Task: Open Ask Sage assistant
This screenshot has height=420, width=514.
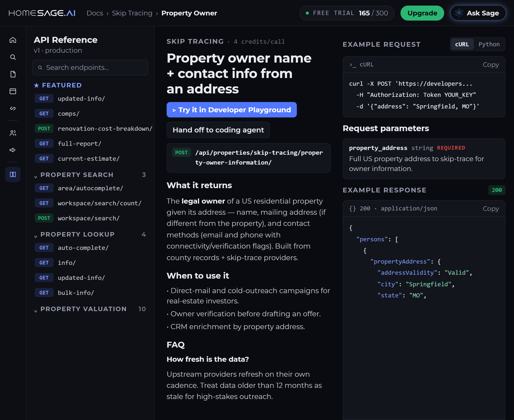Action: pos(478,13)
